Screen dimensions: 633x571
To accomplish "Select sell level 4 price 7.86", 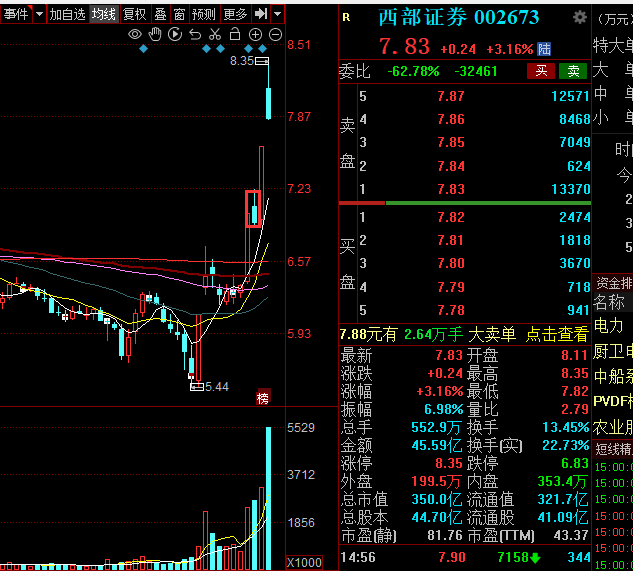I will coord(451,119).
